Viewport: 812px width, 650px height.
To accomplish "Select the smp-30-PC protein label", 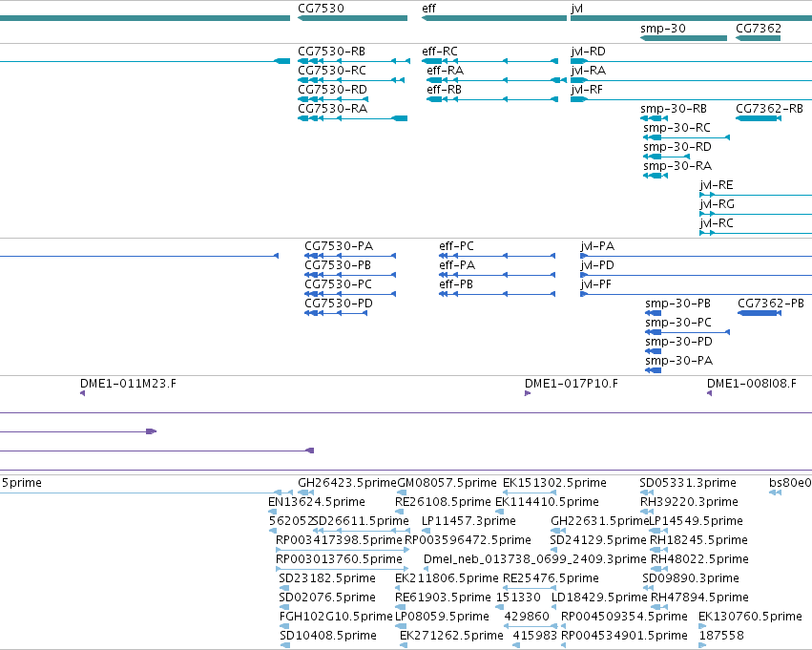I will 678,323.
